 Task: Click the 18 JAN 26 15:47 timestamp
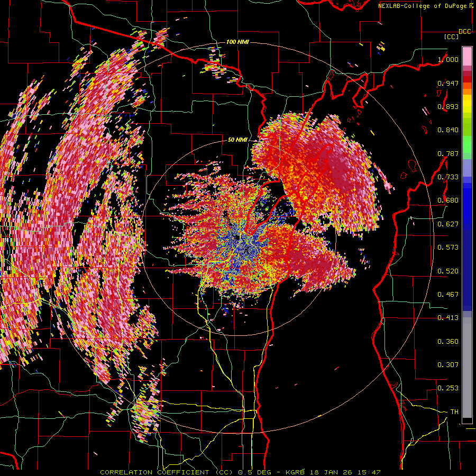tap(345, 472)
